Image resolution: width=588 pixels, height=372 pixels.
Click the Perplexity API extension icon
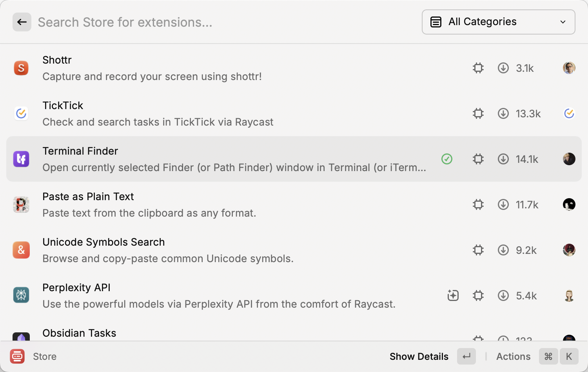(21, 295)
